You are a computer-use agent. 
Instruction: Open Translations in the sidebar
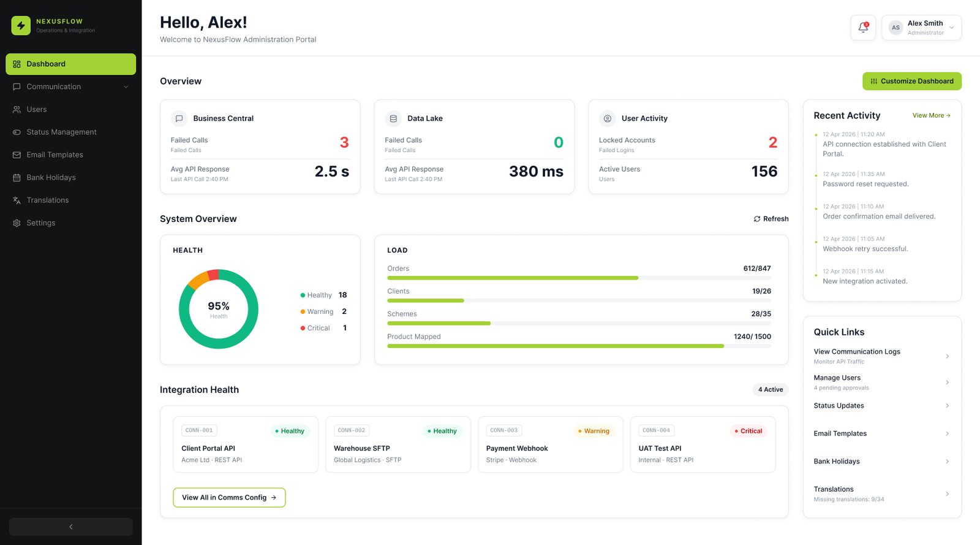[71, 200]
